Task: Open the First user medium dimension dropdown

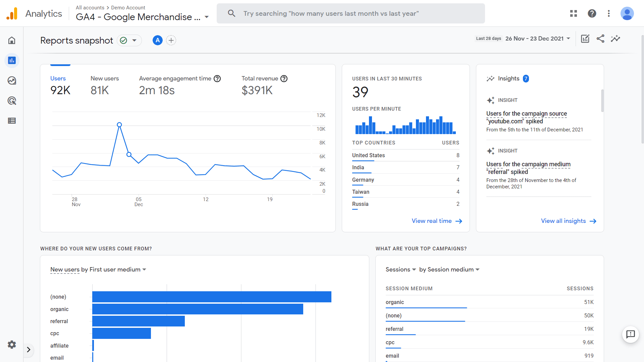Action: 118,269
